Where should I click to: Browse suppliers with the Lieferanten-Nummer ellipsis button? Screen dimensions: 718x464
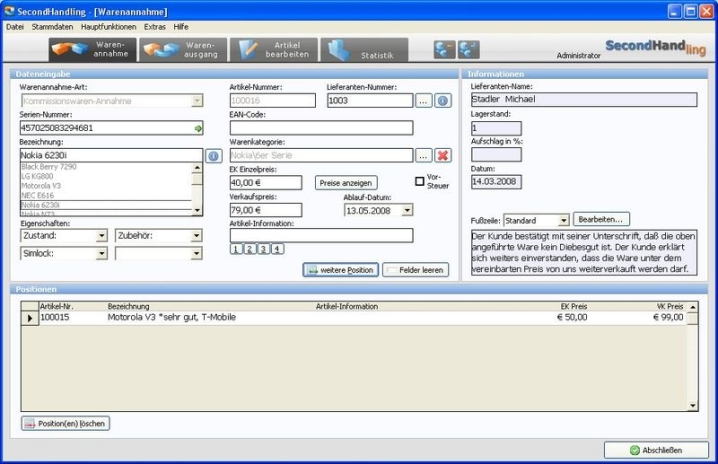423,101
